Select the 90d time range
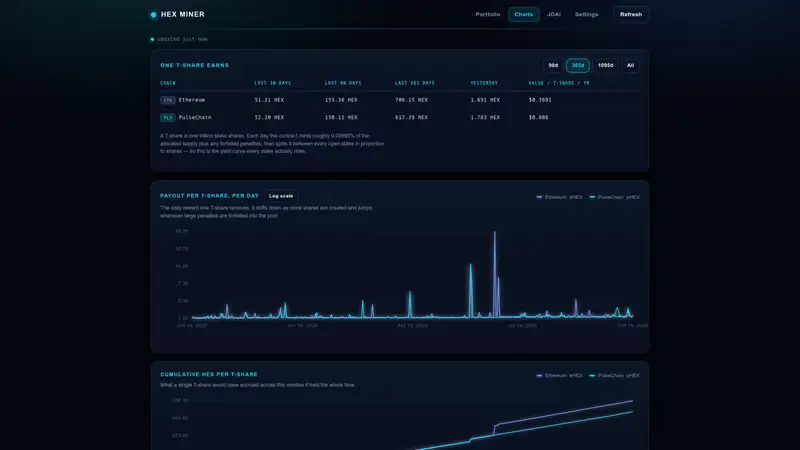The width and height of the screenshot is (800, 450). click(x=553, y=65)
